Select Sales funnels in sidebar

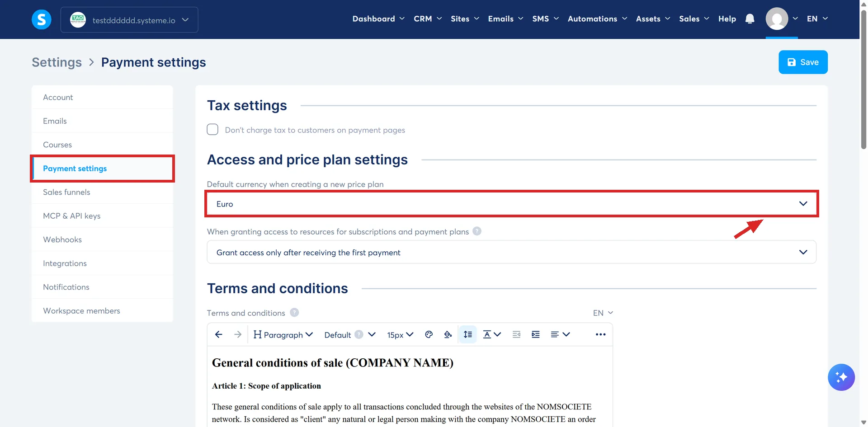coord(102,192)
